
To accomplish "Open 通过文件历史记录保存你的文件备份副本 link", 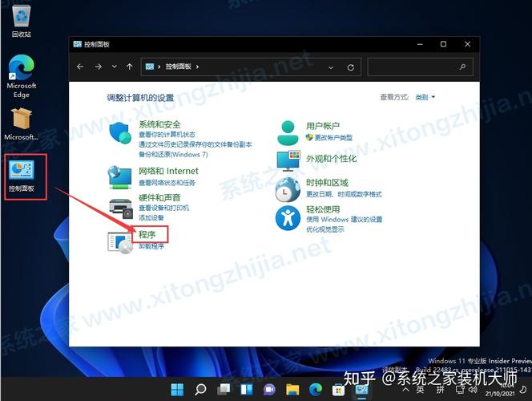I will (x=195, y=144).
